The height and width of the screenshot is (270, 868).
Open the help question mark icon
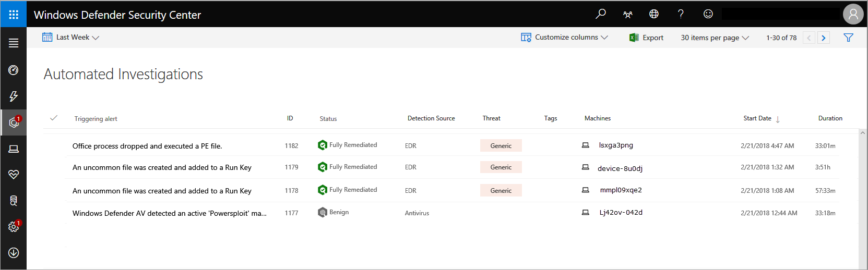(681, 14)
